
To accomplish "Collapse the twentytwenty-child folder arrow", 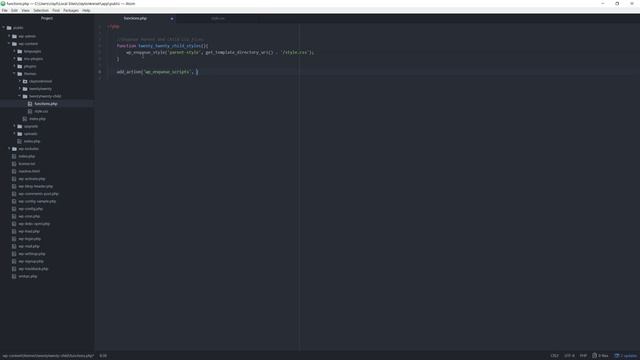I will [20, 96].
